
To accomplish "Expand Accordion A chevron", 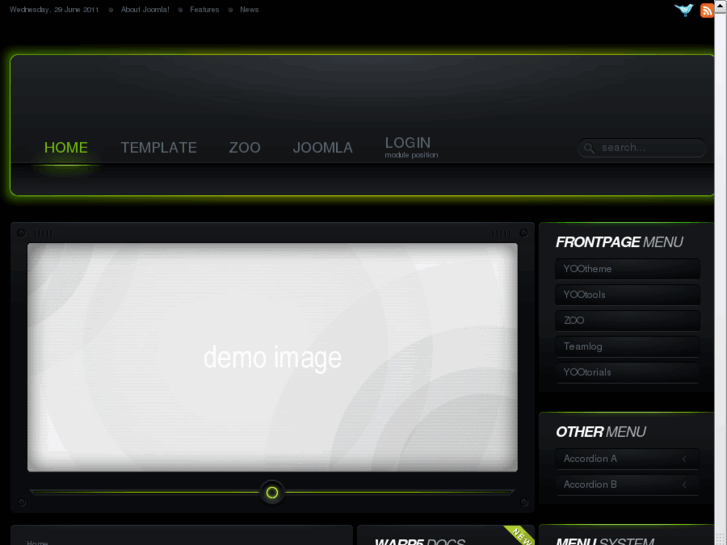I will [x=684, y=459].
